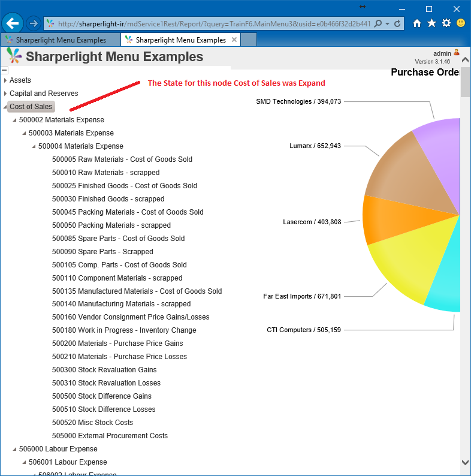Collapse the 506001 Labour Expense node

click(x=24, y=462)
